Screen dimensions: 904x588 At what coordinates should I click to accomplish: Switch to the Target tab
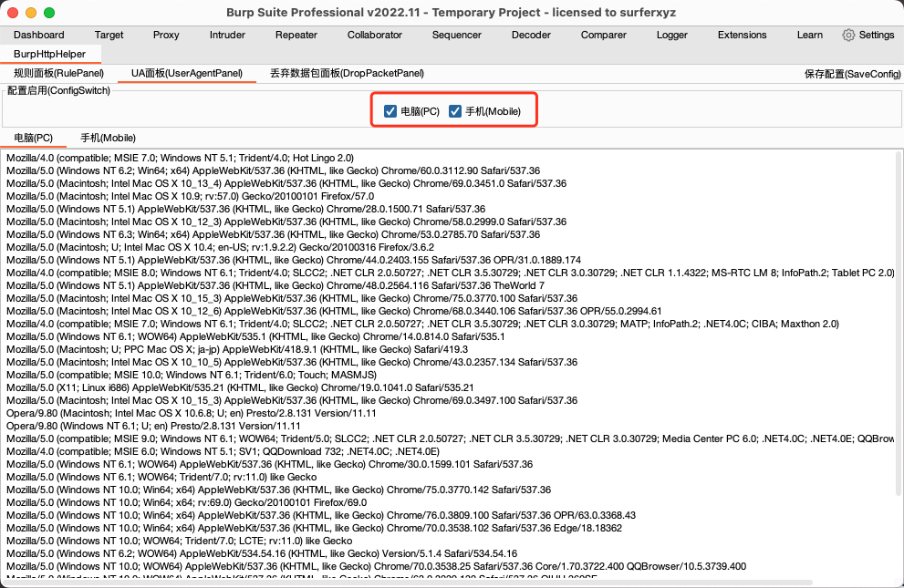click(x=109, y=36)
